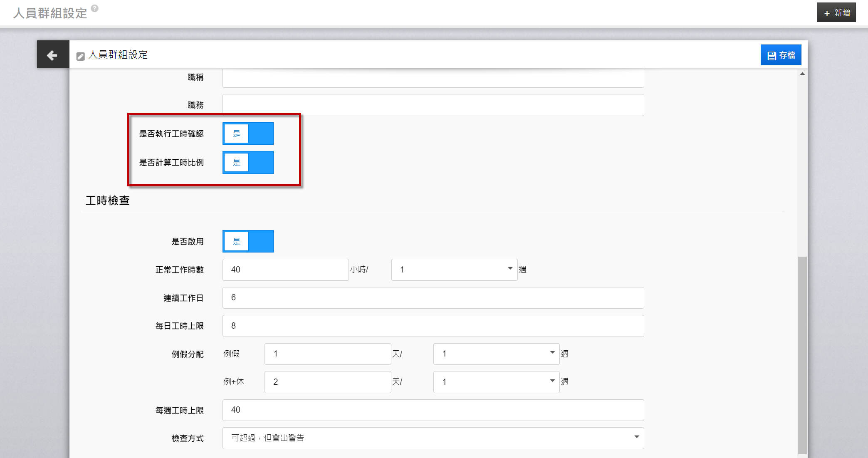Click the edit pencil icon beside 人員群組設定
This screenshot has width=868, height=458.
tap(81, 56)
